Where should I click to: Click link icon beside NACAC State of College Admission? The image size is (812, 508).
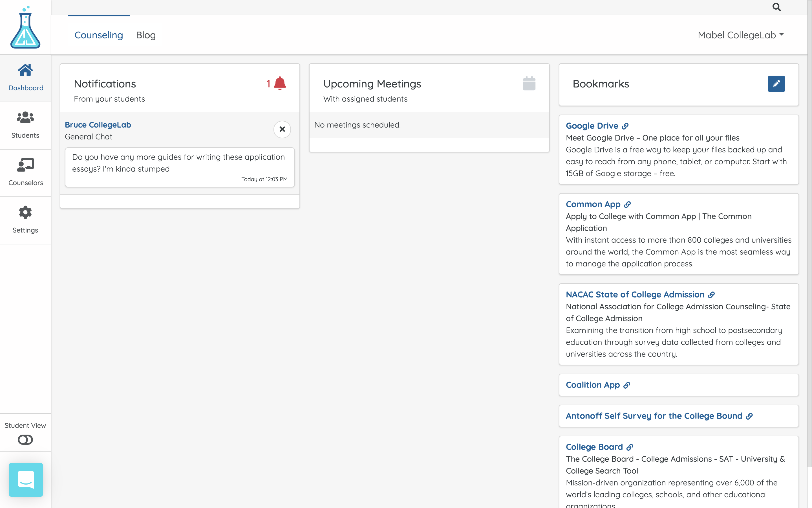click(x=711, y=295)
